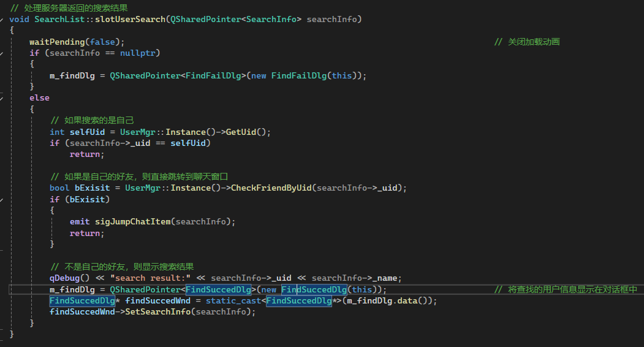Click the 'qDebug' call
Viewport: 644px width, 347px height.
tap(64, 278)
